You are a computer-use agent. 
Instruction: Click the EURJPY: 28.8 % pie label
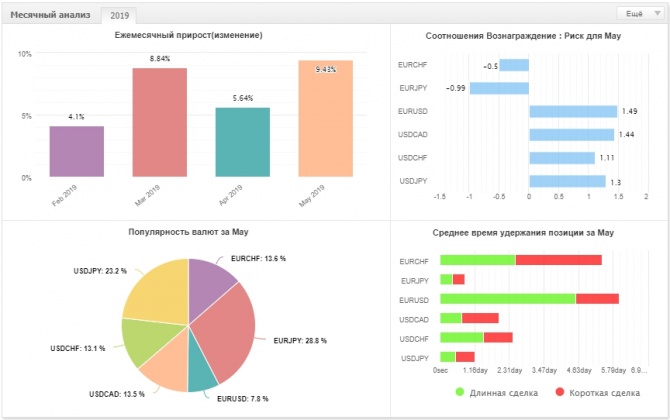pyautogui.click(x=300, y=341)
